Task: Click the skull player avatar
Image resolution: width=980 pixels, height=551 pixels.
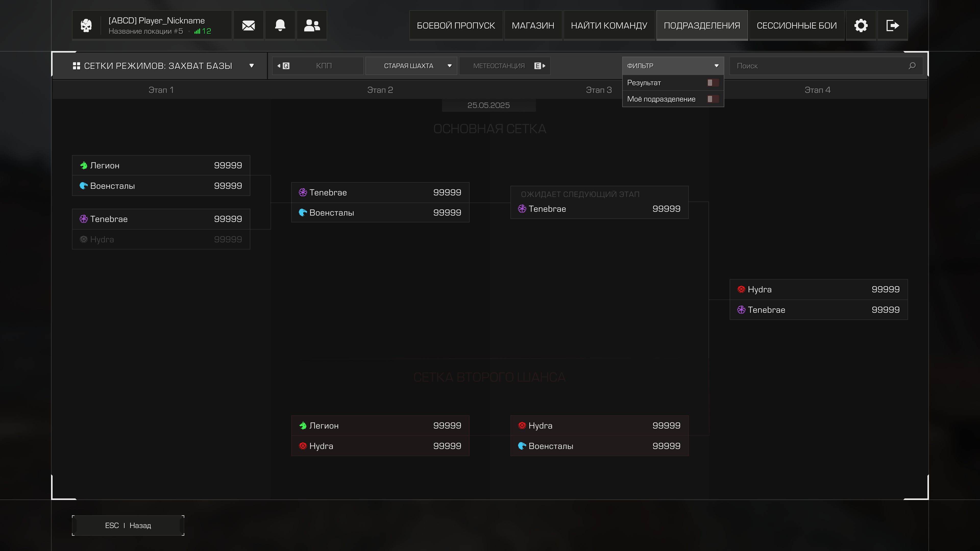Action: 86,26
